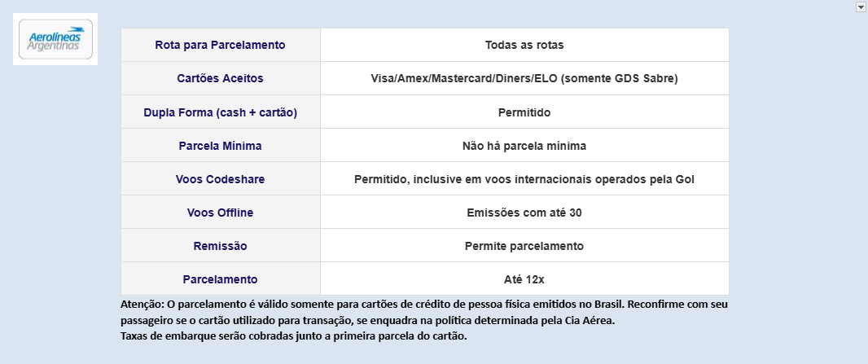Click the Visa/Amex/Mastercard/Diners/ELO cell
This screenshot has height=364, width=868.
pyautogui.click(x=524, y=78)
